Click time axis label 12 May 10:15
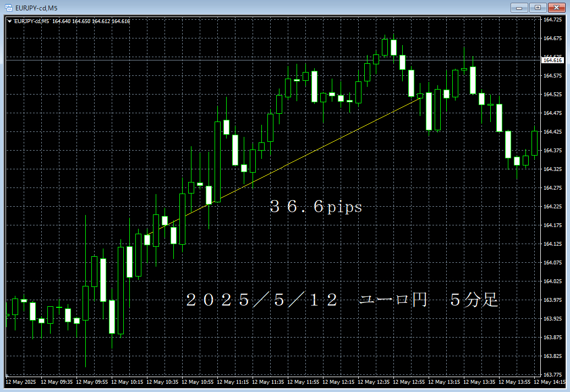Viewport: 570px width, 392px height. (x=127, y=382)
